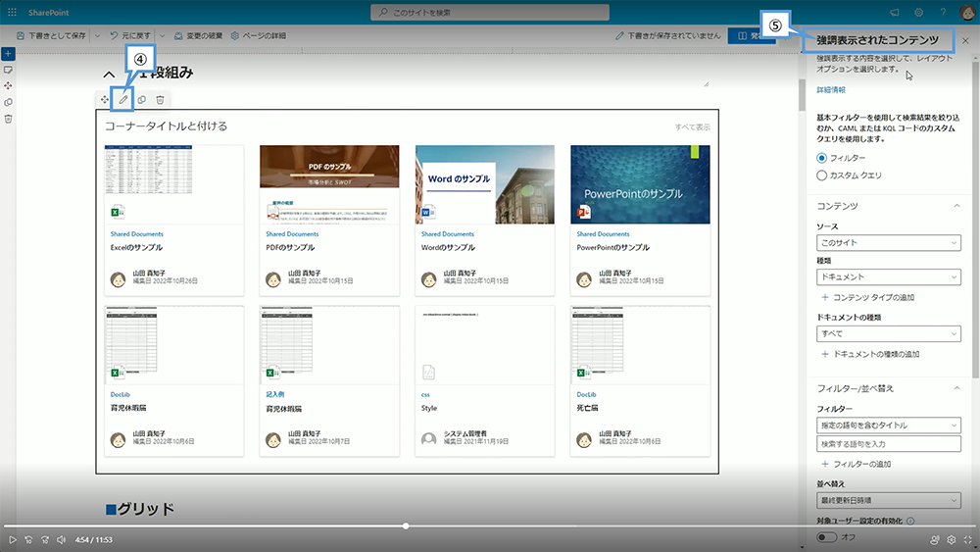Open the ソース dropdown showing このサイト

click(x=888, y=242)
